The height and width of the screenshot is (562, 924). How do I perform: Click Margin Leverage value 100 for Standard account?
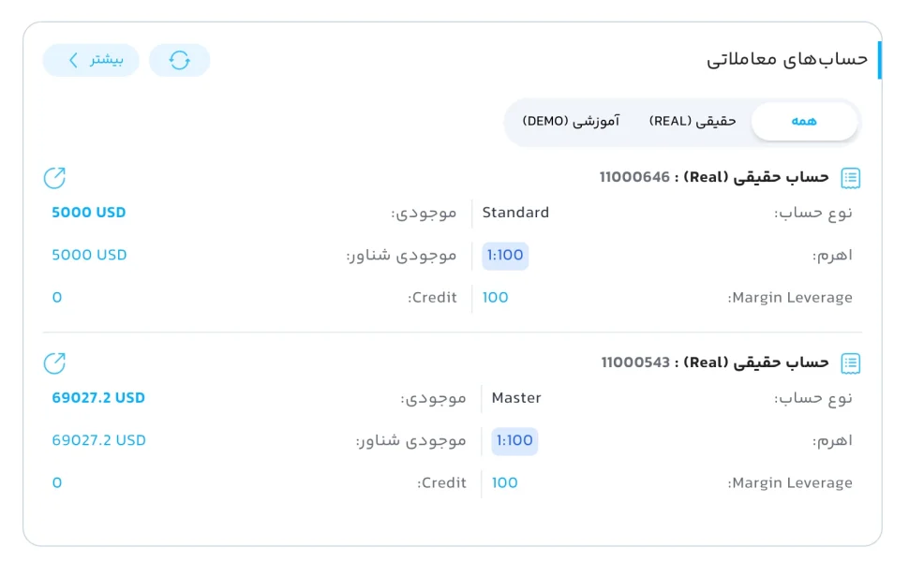coord(495,298)
